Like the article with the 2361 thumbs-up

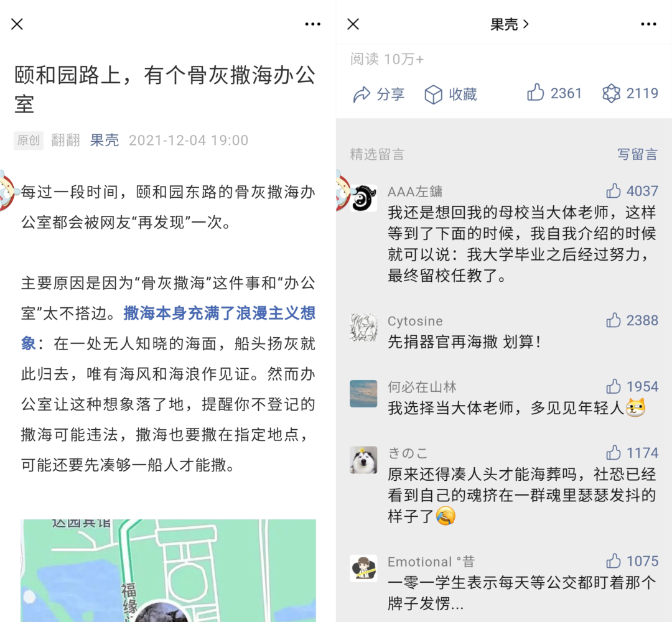[x=536, y=93]
